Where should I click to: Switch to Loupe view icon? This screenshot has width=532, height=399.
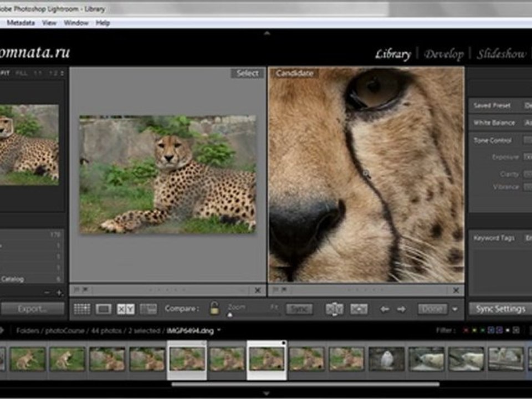pos(104,309)
